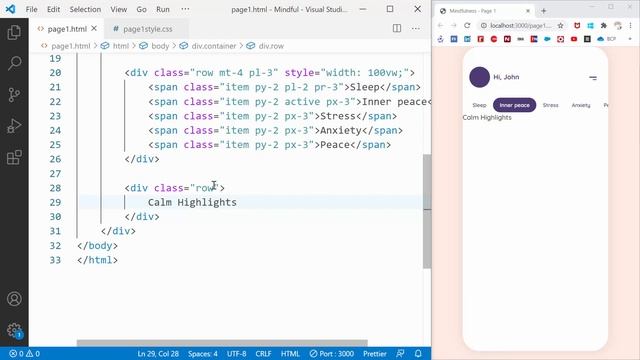Open the Selection menu

pos(85,9)
